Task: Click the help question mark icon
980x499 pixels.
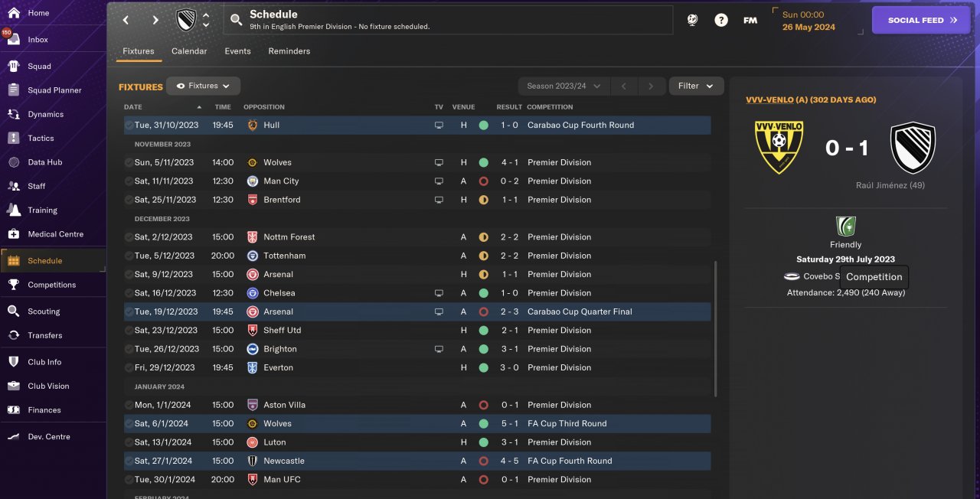Action: coord(721,21)
